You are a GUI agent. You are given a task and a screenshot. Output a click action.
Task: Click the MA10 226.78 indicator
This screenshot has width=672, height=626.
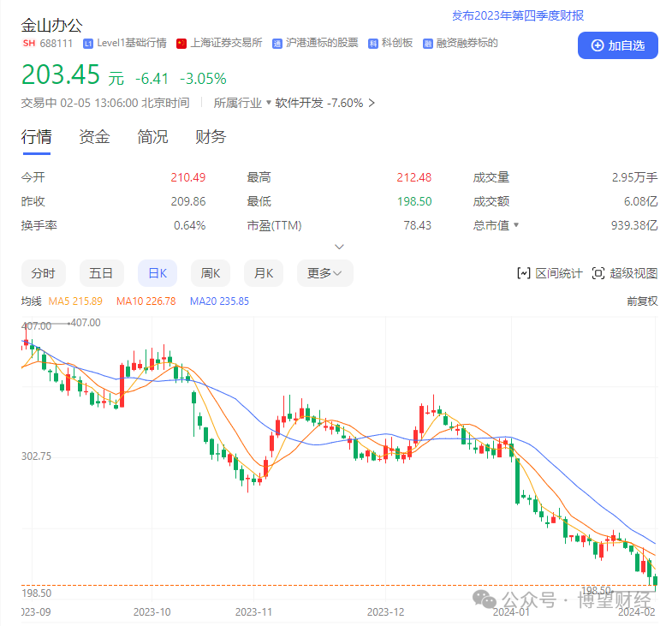point(146,301)
